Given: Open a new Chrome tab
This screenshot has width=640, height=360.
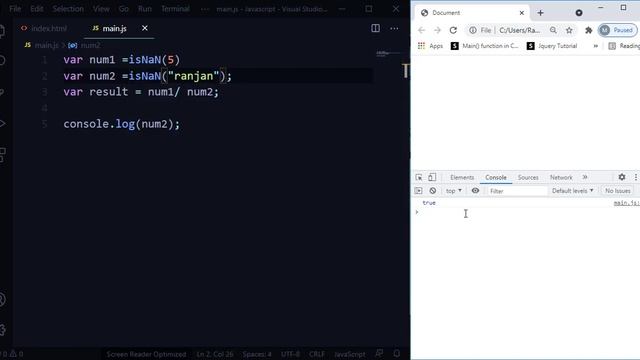Looking at the screenshot, I should coord(540,13).
